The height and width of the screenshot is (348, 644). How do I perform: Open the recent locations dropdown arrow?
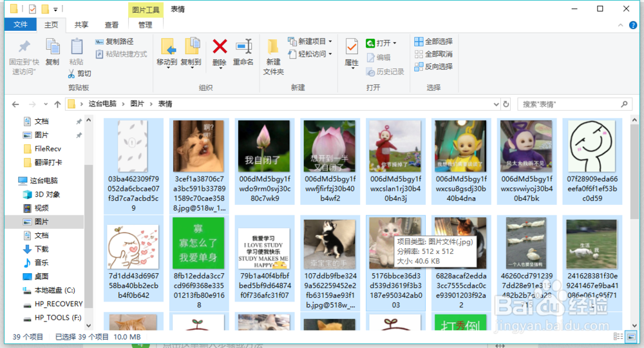tap(46, 104)
